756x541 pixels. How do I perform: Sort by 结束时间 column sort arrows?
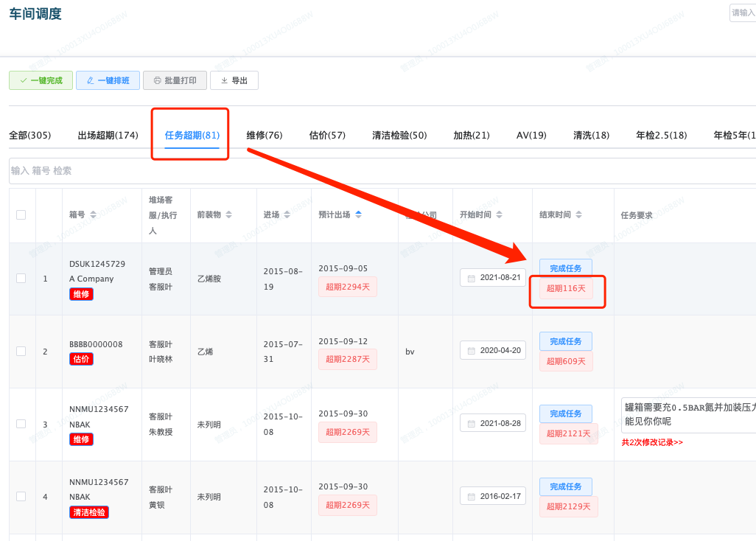pyautogui.click(x=578, y=214)
